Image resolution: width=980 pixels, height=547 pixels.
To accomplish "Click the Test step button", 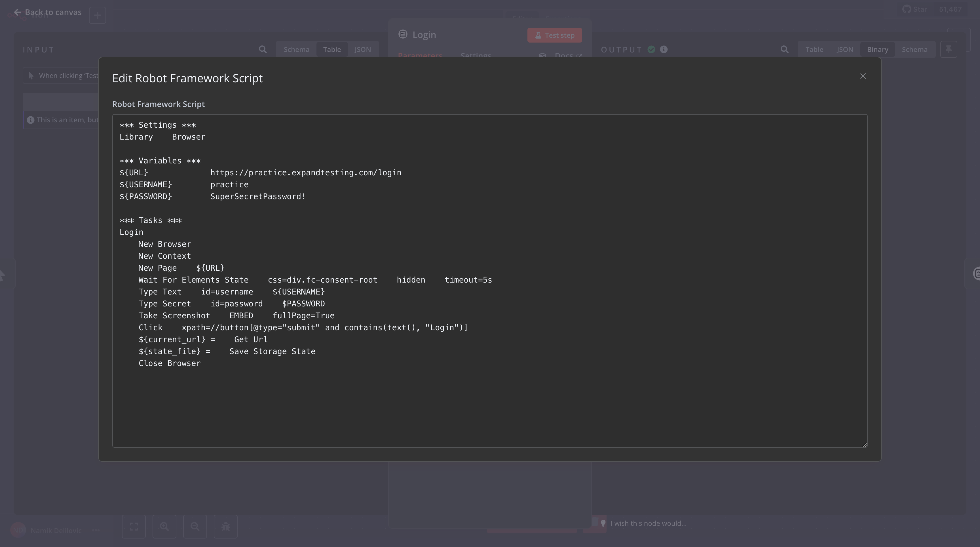I will pyautogui.click(x=554, y=35).
